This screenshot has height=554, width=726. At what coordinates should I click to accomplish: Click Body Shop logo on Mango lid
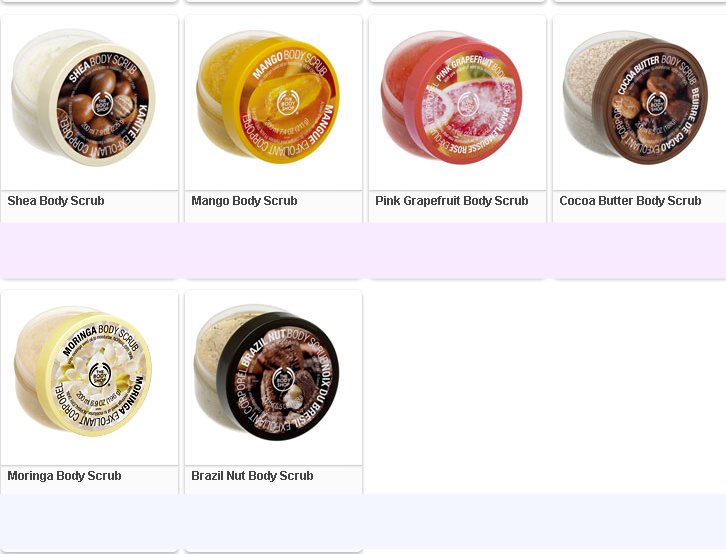click(x=288, y=103)
